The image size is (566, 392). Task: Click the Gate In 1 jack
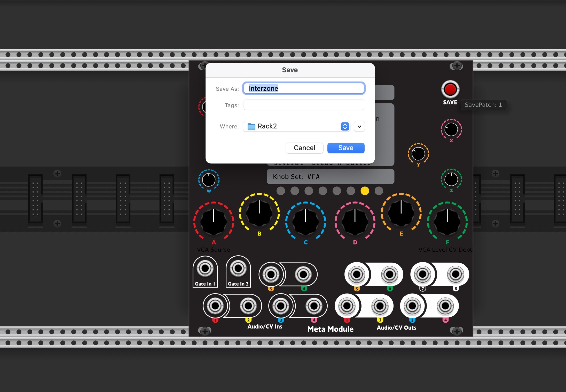pos(205,268)
